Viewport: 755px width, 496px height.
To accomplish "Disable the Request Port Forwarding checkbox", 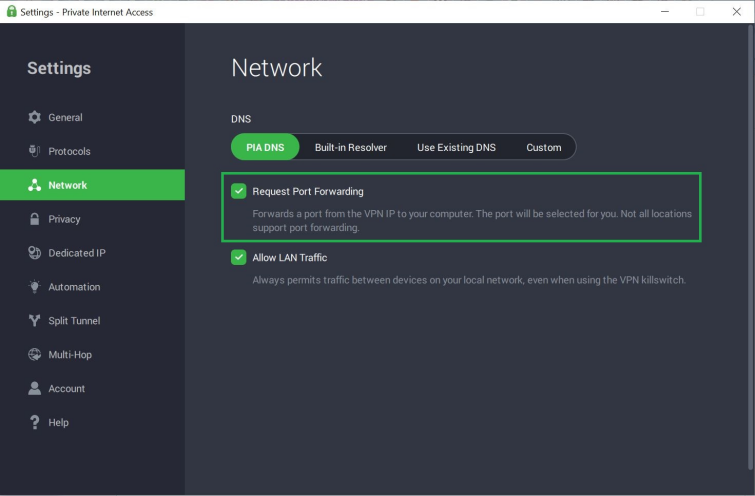I will (x=239, y=191).
